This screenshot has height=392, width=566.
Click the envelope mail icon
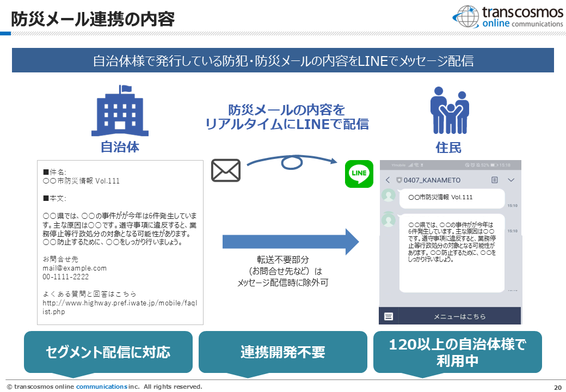226,170
